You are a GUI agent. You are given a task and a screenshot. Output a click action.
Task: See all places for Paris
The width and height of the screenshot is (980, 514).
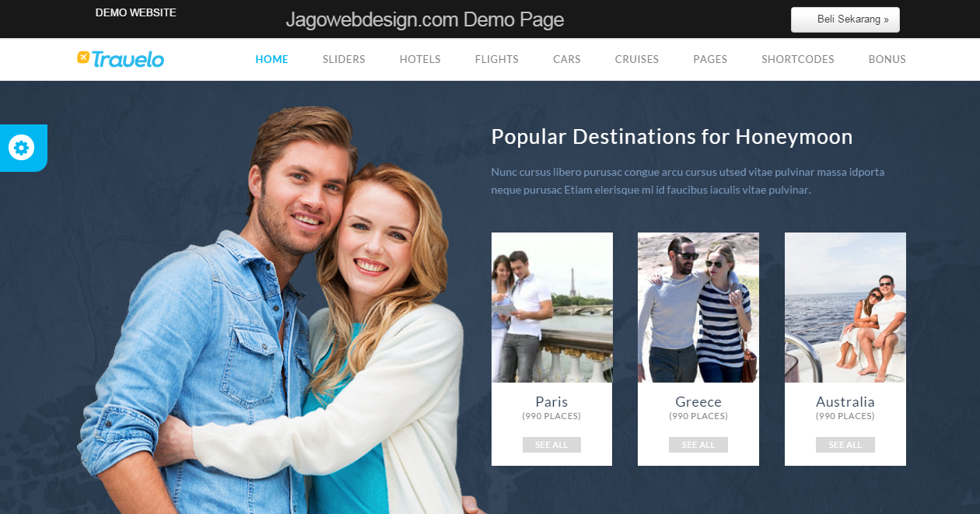point(551,445)
